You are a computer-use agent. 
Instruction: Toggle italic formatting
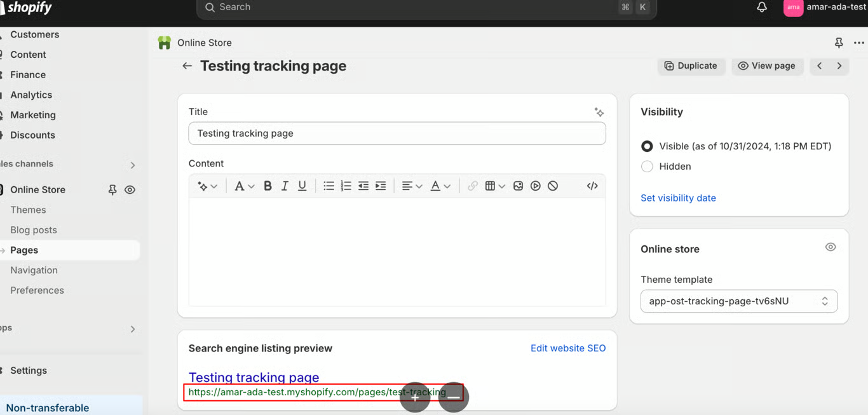coord(285,186)
